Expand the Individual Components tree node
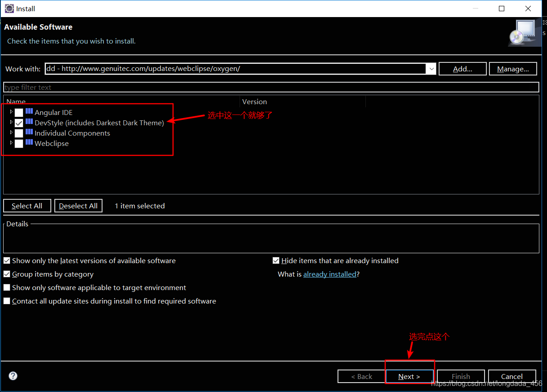The height and width of the screenshot is (392, 547). click(x=11, y=132)
